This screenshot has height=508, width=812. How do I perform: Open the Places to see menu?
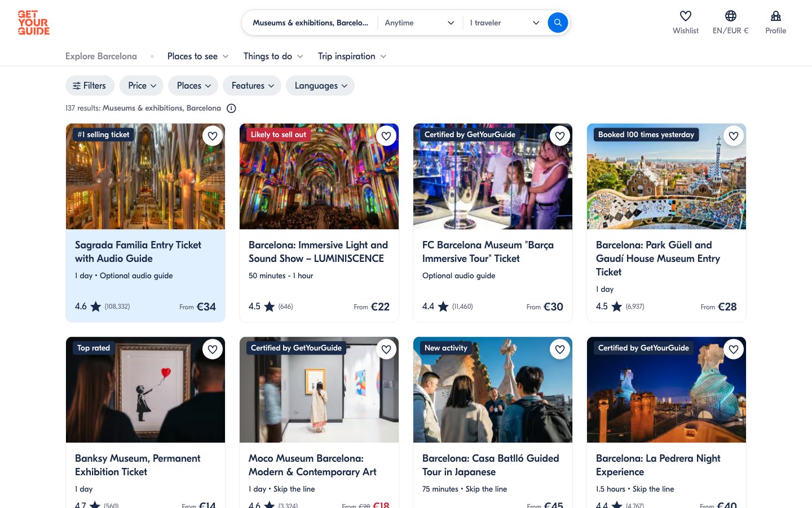(x=197, y=56)
